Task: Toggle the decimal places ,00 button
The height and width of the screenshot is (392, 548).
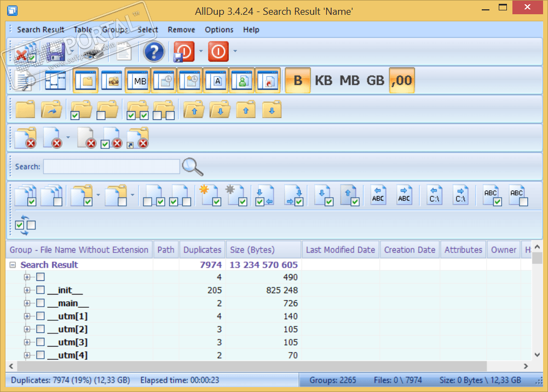Action: coord(402,80)
